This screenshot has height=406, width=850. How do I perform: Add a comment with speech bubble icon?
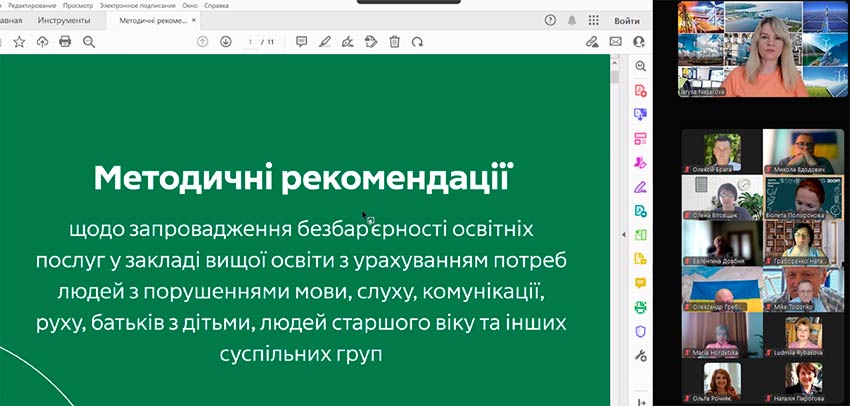click(301, 42)
